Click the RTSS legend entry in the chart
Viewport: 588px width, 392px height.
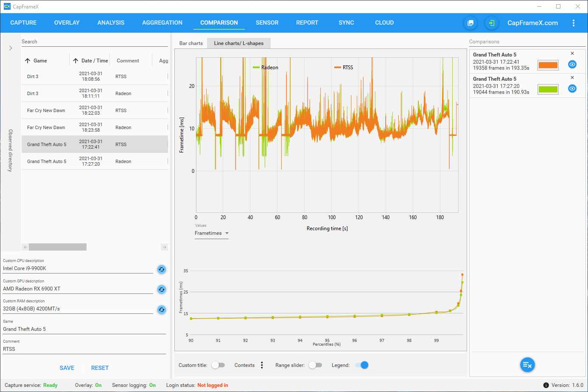(x=344, y=68)
